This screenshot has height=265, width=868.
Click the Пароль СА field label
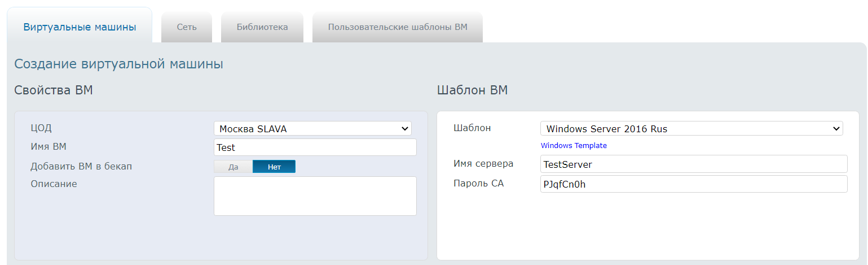point(478,183)
